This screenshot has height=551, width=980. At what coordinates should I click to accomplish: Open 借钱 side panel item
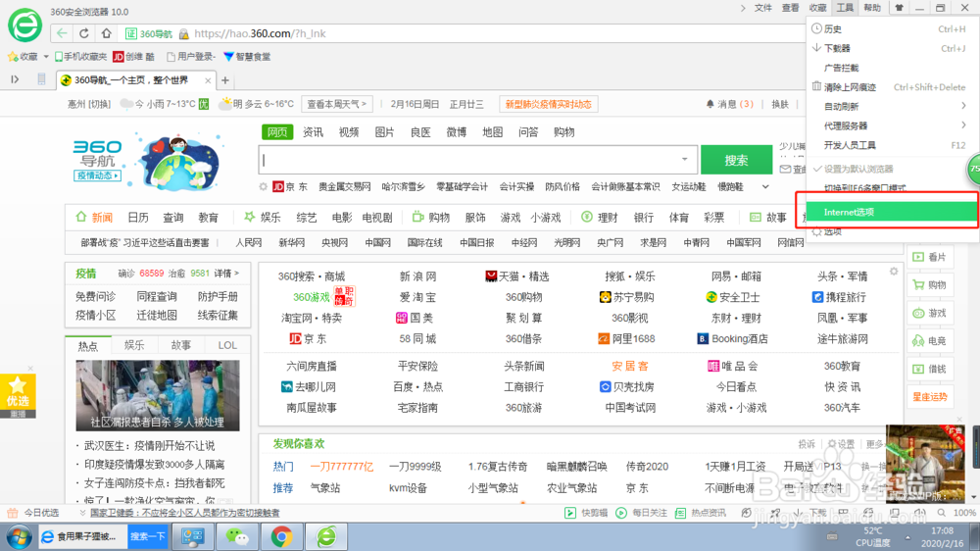click(x=929, y=369)
